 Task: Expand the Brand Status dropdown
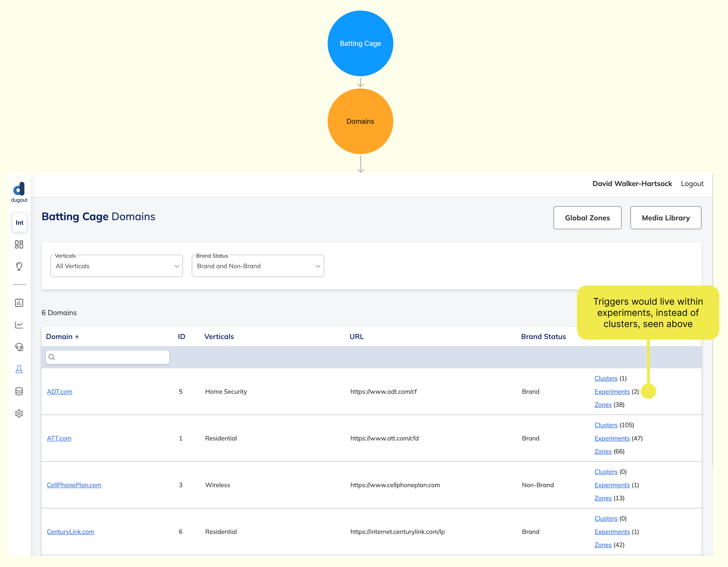[258, 266]
